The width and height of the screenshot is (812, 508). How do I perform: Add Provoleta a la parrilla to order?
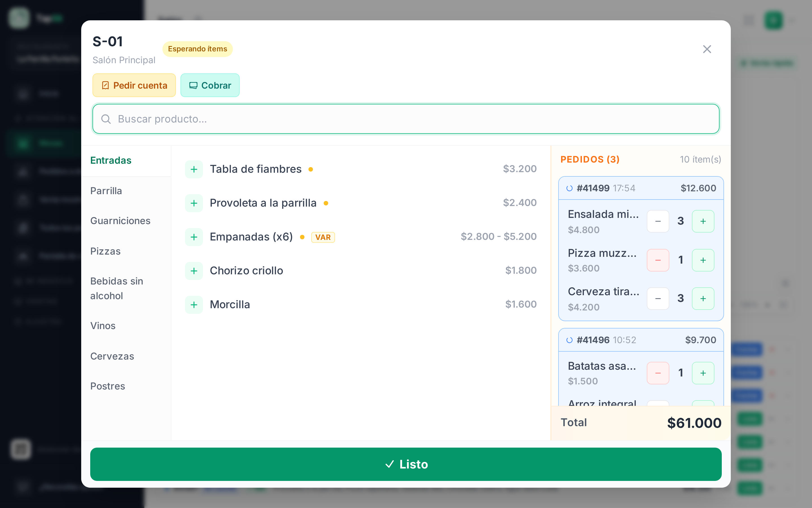coord(194,203)
